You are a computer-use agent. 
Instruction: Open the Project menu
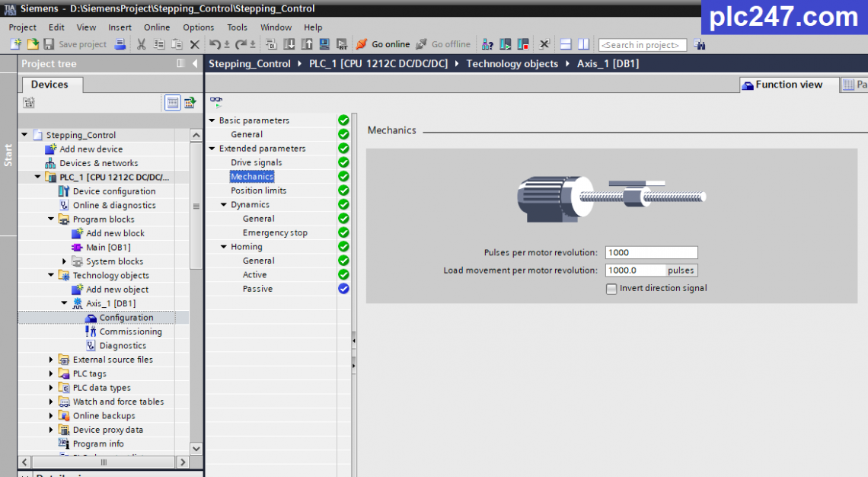coord(23,27)
